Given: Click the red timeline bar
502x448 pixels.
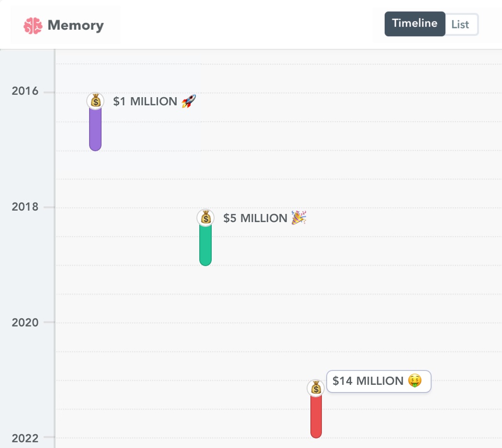Looking at the screenshot, I should pos(316,416).
